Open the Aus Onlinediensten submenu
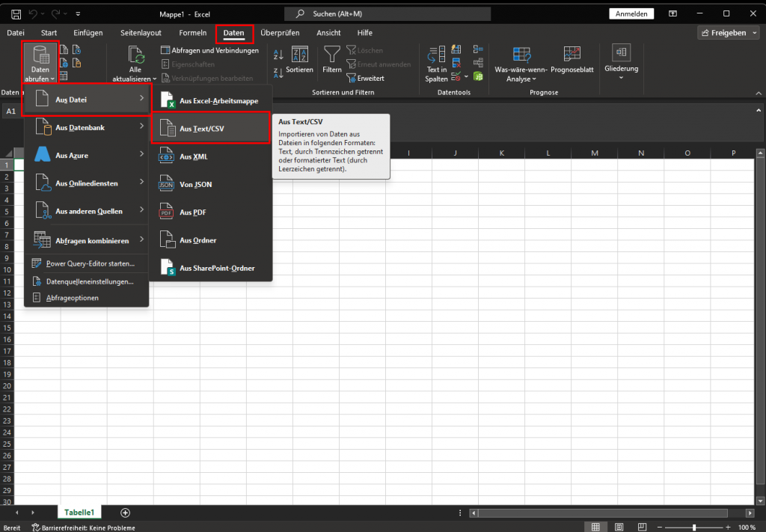766x532 pixels. click(87, 183)
